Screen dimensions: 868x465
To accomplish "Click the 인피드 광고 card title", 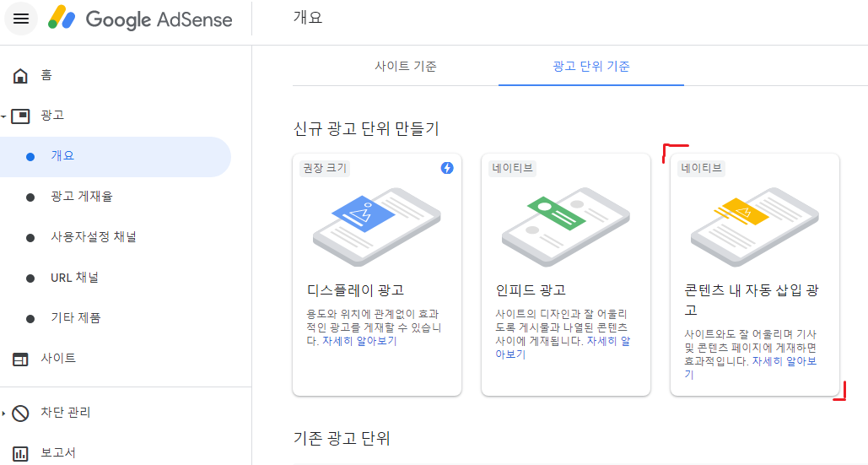I will [x=531, y=290].
